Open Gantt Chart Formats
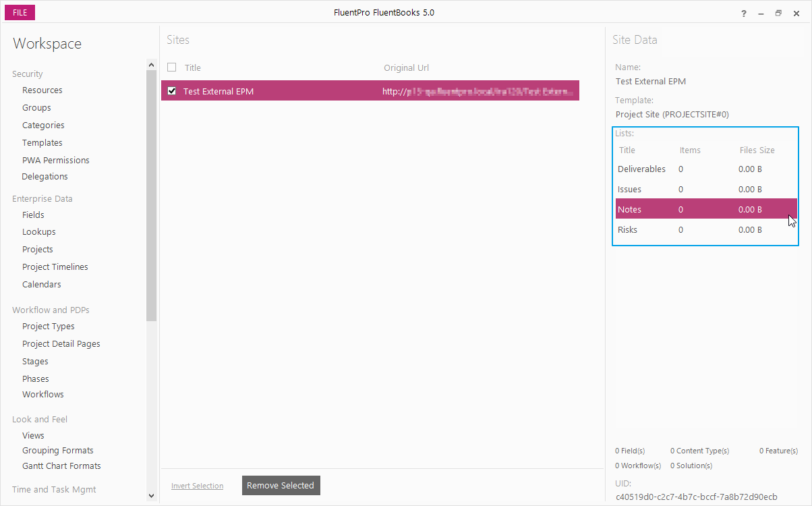This screenshot has width=812, height=506. coord(61,466)
